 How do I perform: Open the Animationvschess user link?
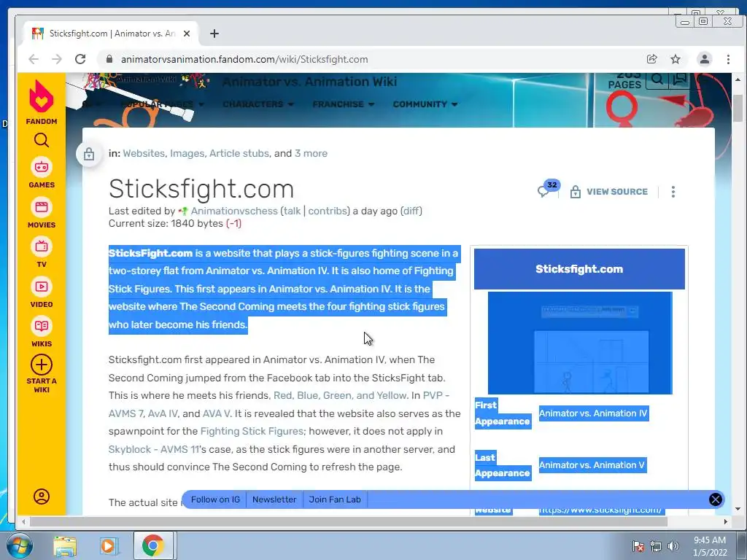pyautogui.click(x=234, y=211)
